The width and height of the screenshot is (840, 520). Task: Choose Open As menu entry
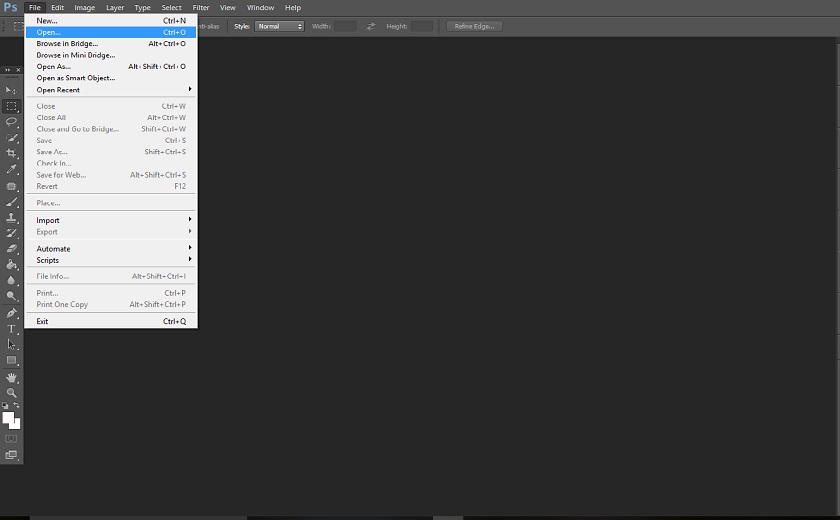(x=110, y=66)
